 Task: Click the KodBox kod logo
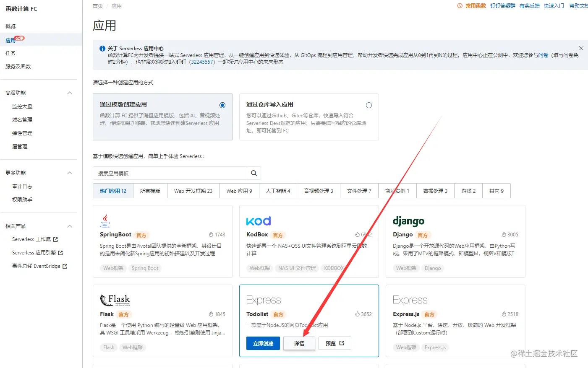point(259,221)
